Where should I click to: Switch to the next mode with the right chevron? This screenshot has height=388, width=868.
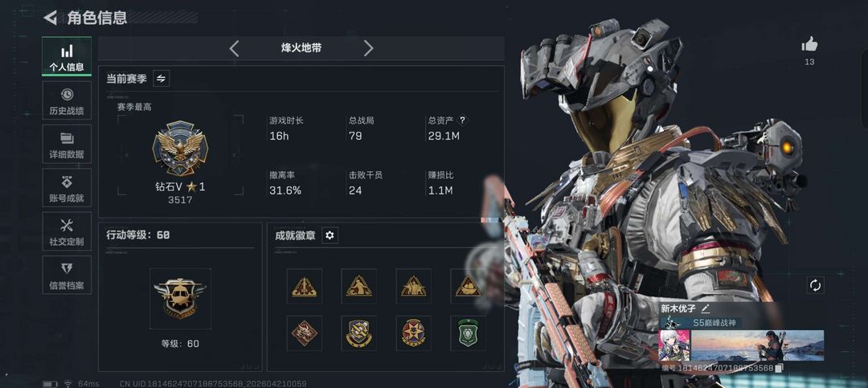pos(369,48)
